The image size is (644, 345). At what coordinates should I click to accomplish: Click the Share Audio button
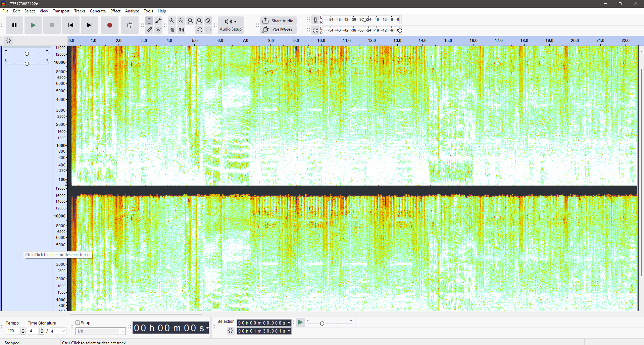click(x=278, y=20)
